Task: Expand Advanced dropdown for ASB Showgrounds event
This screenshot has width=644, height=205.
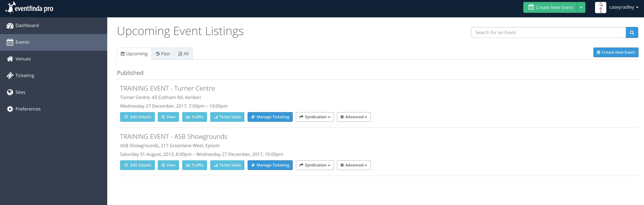Action: [x=354, y=165]
